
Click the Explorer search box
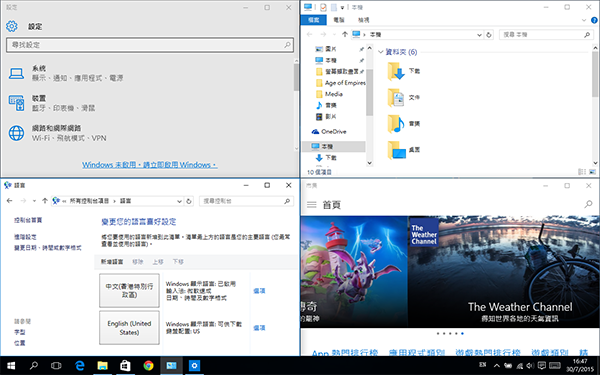[546, 34]
